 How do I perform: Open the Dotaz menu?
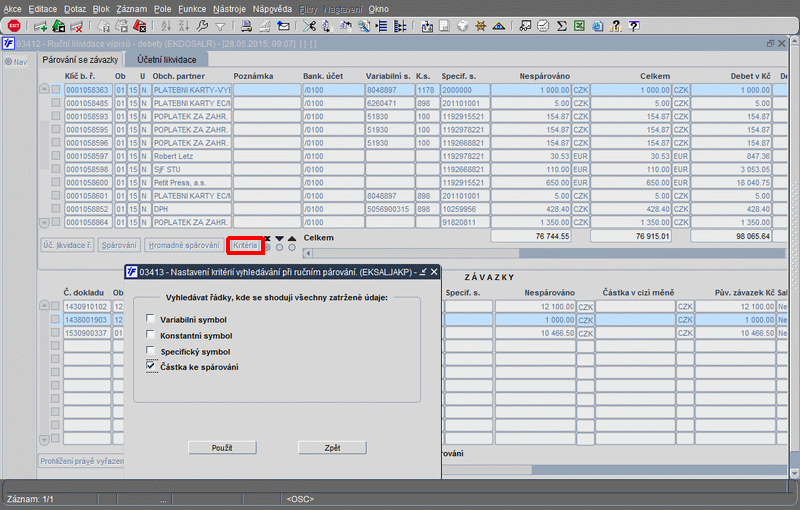[x=75, y=9]
